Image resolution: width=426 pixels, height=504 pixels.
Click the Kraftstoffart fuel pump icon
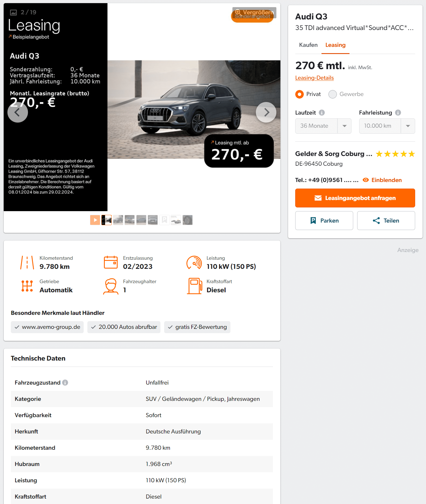pyautogui.click(x=194, y=286)
